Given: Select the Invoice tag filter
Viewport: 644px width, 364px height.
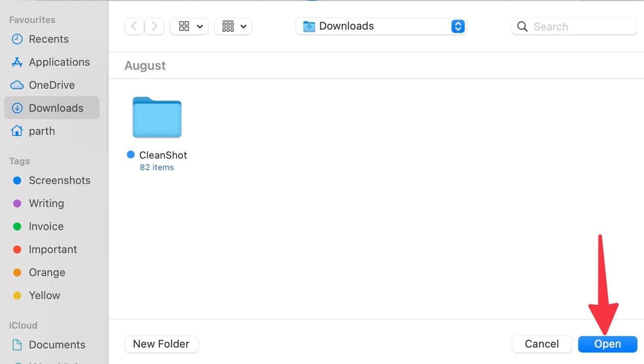Looking at the screenshot, I should (46, 226).
